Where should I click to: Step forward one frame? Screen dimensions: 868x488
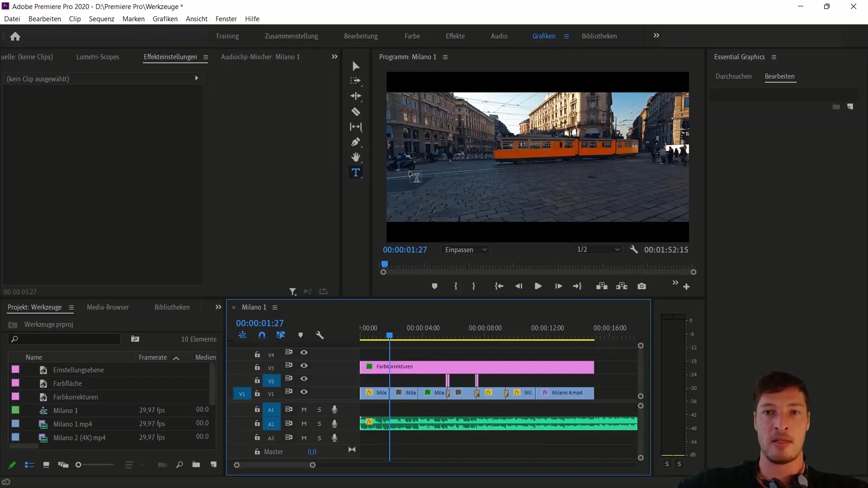[558, 286]
